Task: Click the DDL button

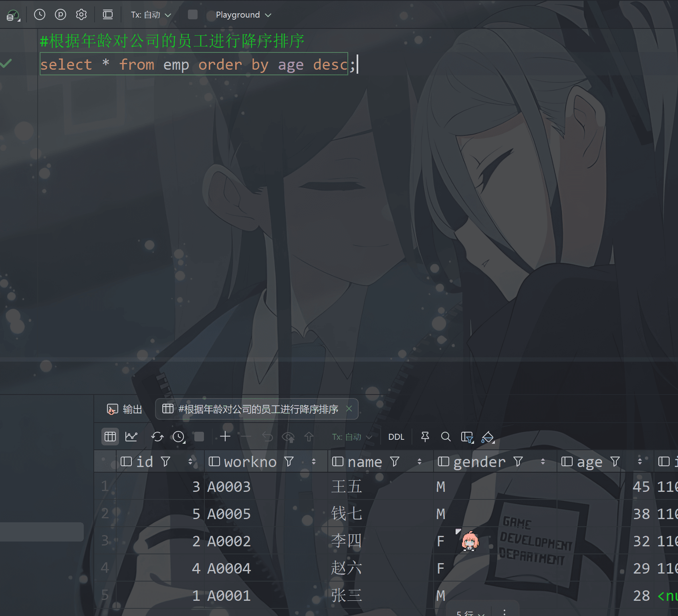Action: point(396,437)
